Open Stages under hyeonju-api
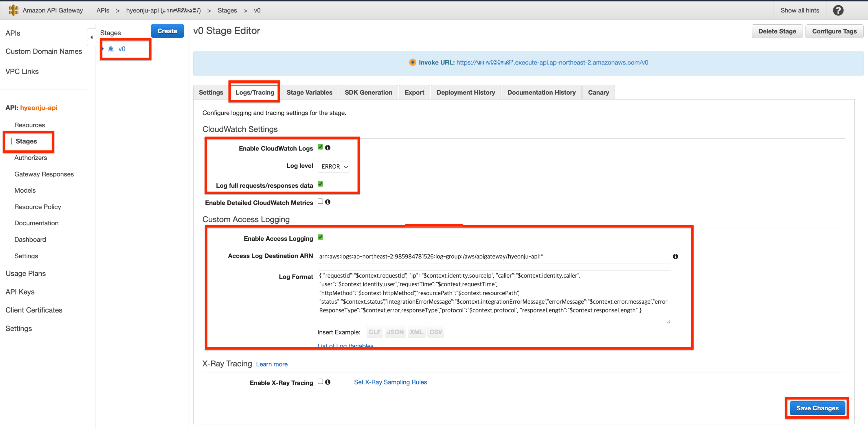This screenshot has height=429, width=868. [x=26, y=141]
